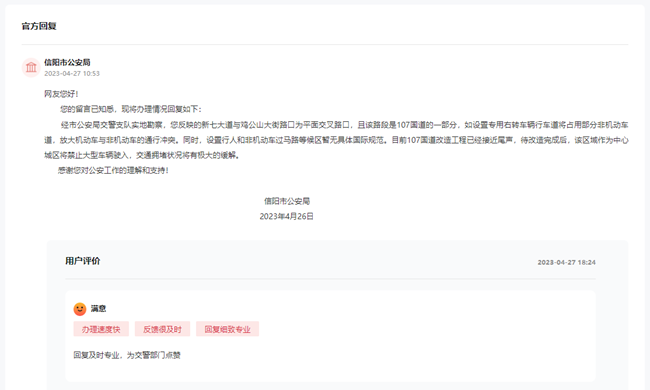
Task: Click the line starting 城区将禁止大型车辆驶入
Action: point(142,155)
